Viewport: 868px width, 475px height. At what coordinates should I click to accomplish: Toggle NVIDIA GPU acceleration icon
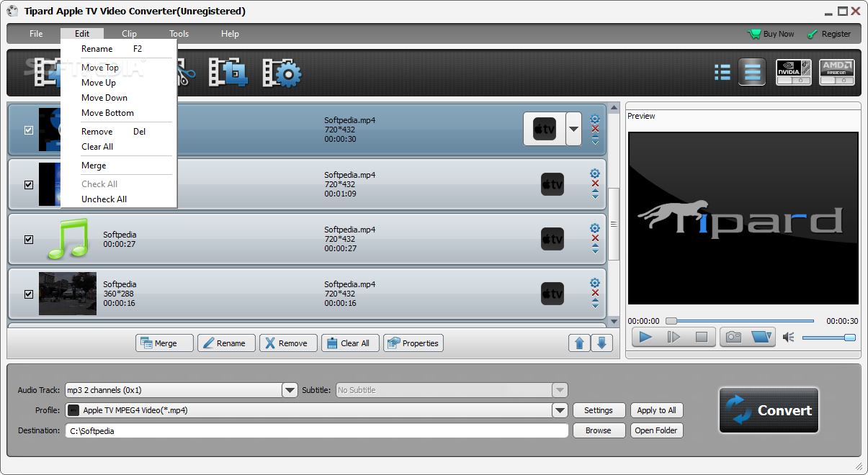pyautogui.click(x=794, y=73)
